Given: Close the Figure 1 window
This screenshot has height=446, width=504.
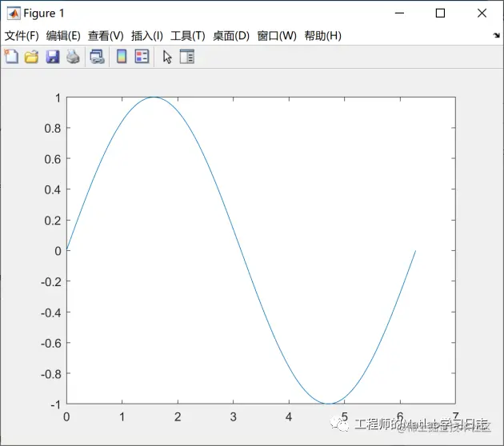Looking at the screenshot, I should (x=482, y=13).
